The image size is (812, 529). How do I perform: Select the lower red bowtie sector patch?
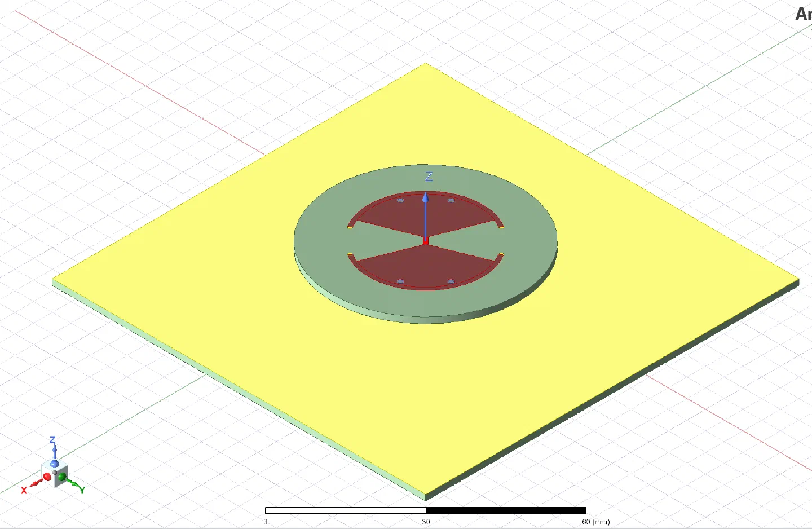click(425, 266)
